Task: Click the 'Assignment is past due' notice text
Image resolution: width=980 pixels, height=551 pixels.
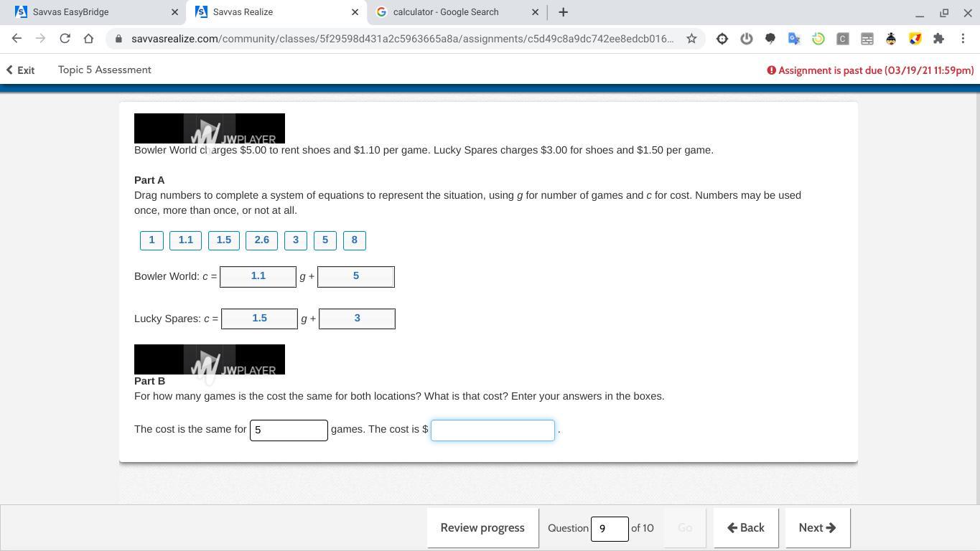Action: pos(876,70)
